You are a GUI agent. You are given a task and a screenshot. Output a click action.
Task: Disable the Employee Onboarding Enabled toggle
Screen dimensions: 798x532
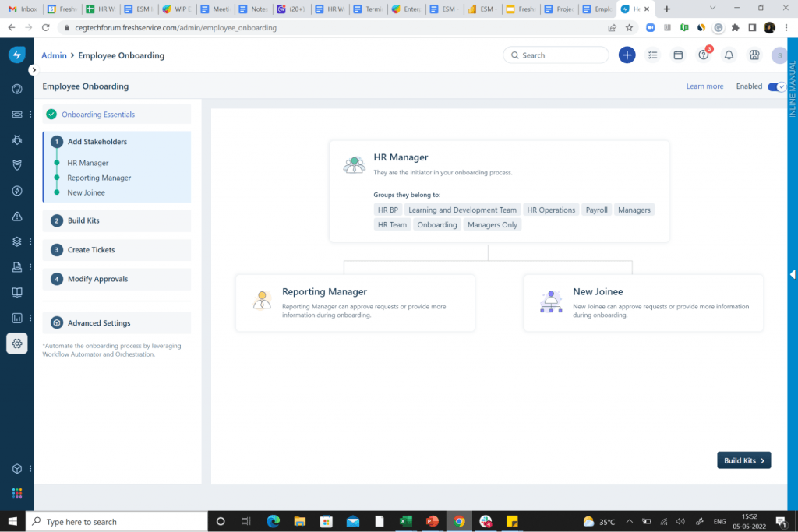pos(776,86)
